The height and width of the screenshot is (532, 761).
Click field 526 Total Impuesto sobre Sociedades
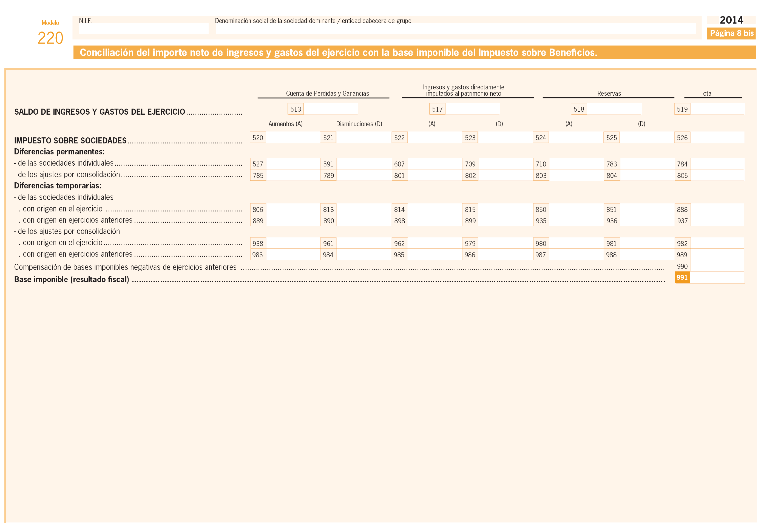(x=718, y=138)
